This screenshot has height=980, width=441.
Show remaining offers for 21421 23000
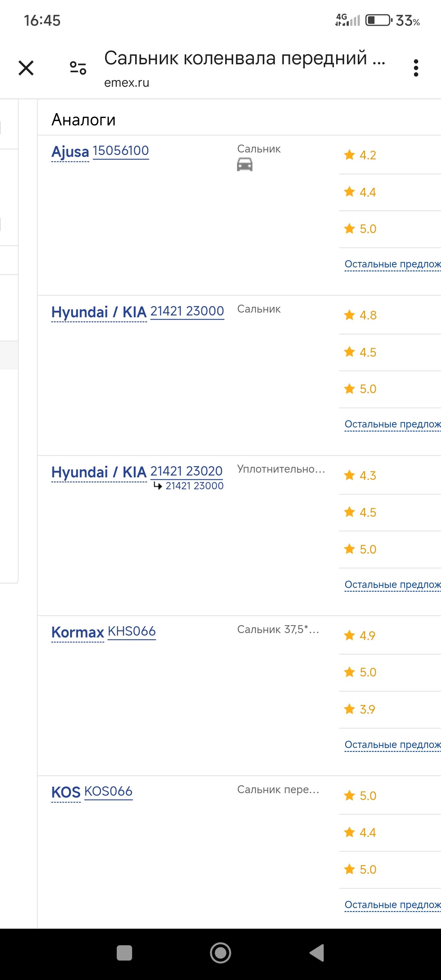(x=393, y=424)
